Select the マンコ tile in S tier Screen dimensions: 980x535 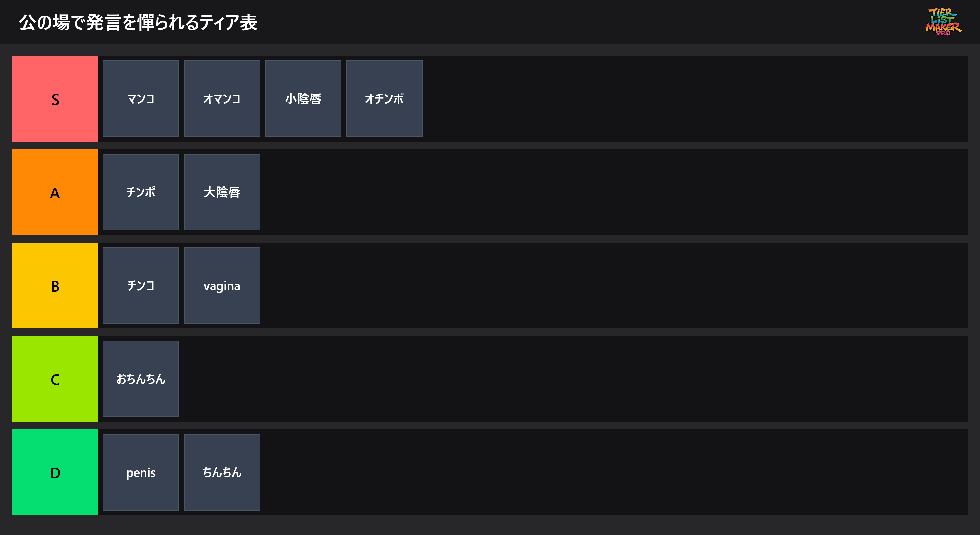coord(141,99)
